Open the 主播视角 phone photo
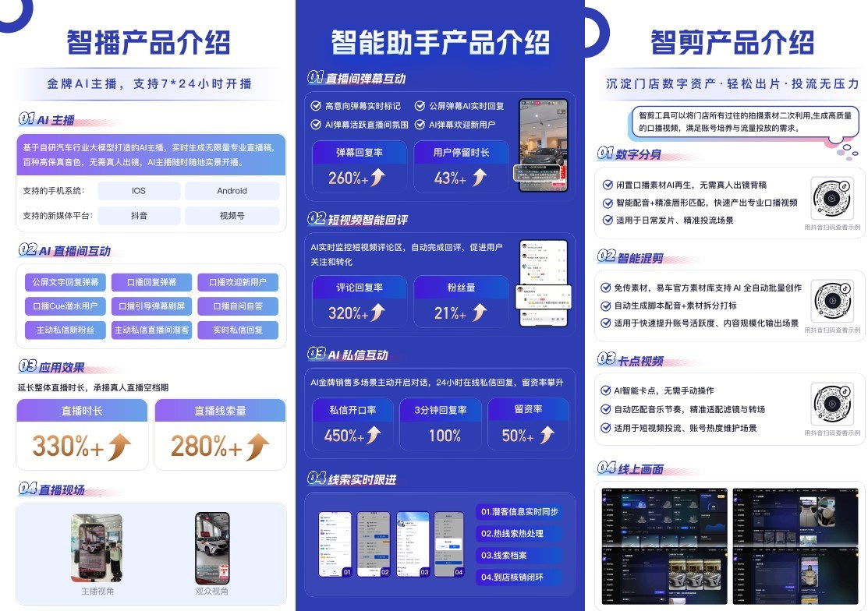The image size is (868, 611). (x=97, y=548)
